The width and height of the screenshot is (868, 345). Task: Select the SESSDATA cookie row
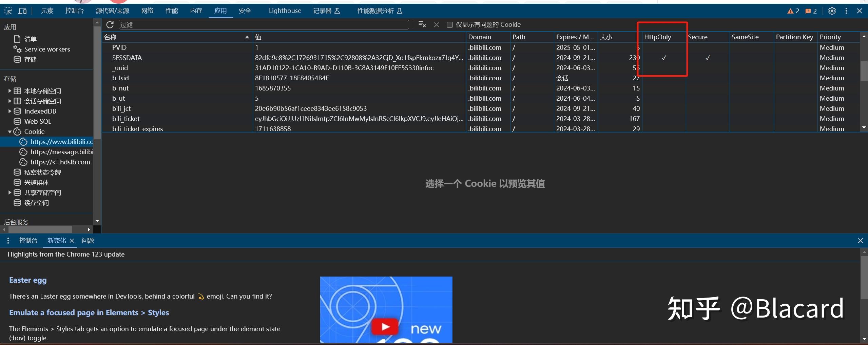pyautogui.click(x=481, y=58)
